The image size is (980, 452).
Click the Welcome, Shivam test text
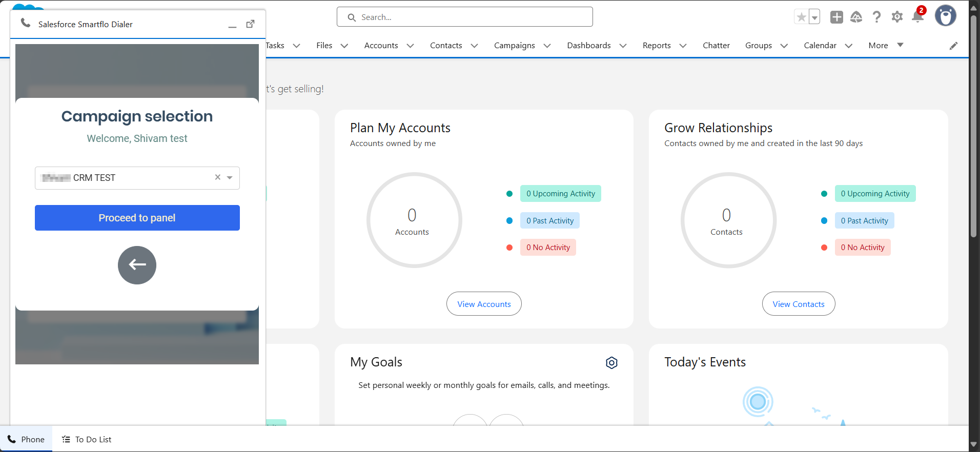pos(137,138)
